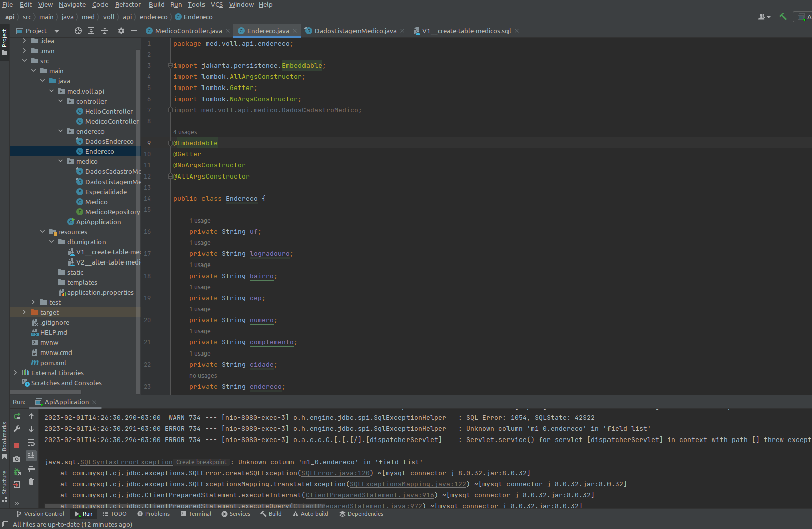Screen dimensions: 812x529
Task: Toggle the Structure side tool window button
Action: [x=5, y=486]
